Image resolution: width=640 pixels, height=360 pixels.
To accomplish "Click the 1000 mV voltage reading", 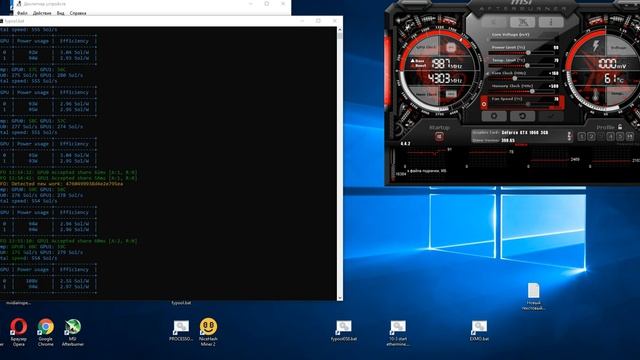I will coord(612,64).
